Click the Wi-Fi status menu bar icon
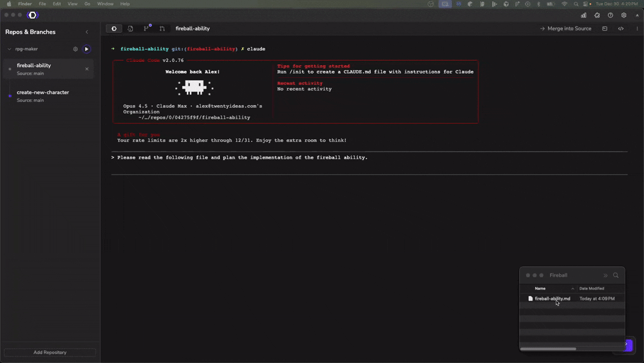The height and width of the screenshot is (363, 644). pos(564,4)
